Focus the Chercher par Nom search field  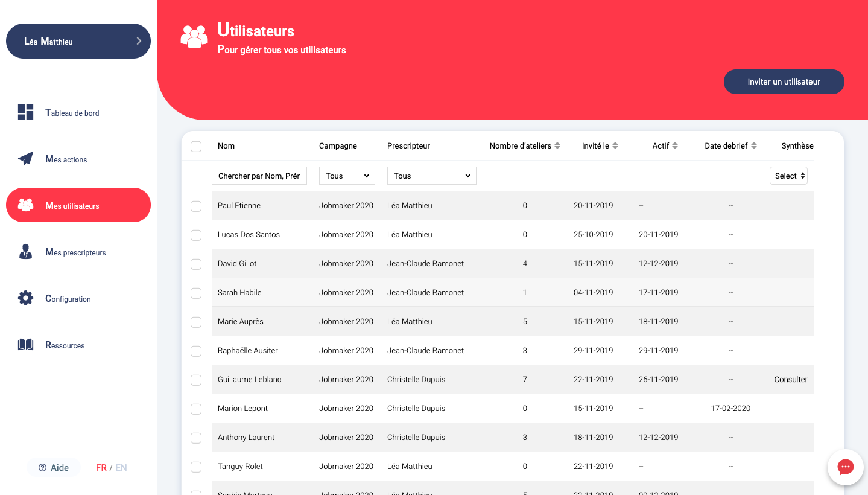click(259, 176)
